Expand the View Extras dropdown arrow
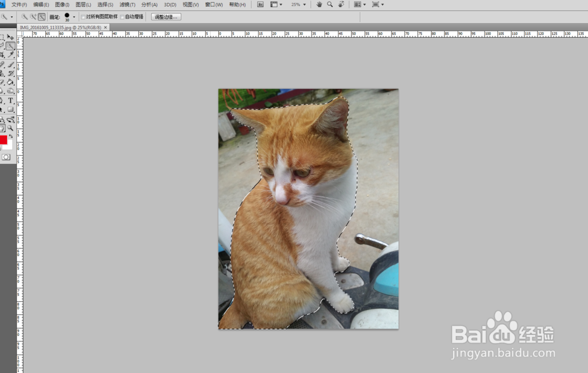 click(x=281, y=5)
